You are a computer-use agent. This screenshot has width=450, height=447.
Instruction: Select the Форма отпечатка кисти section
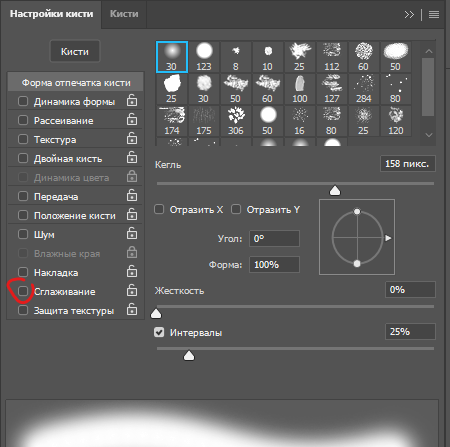tap(76, 82)
